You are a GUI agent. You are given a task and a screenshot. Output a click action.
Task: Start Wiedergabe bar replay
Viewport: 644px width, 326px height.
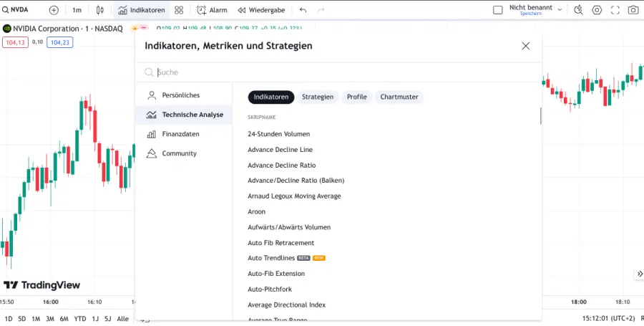(x=261, y=10)
